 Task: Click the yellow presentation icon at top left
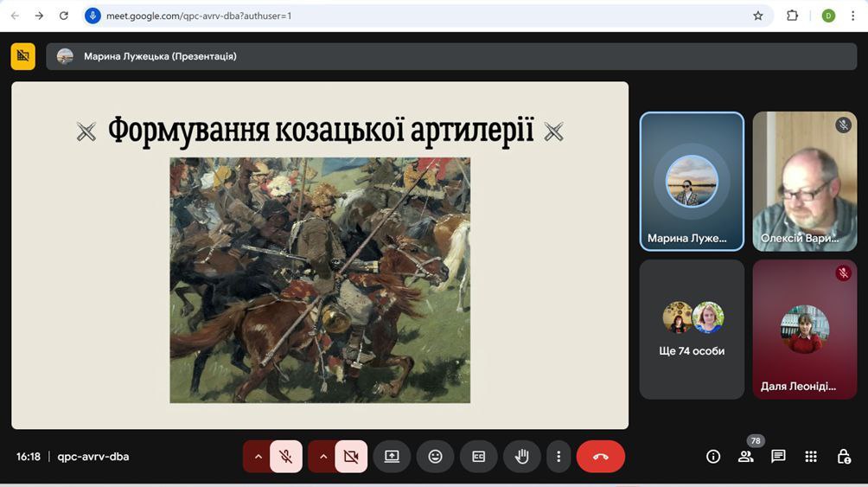tap(23, 56)
